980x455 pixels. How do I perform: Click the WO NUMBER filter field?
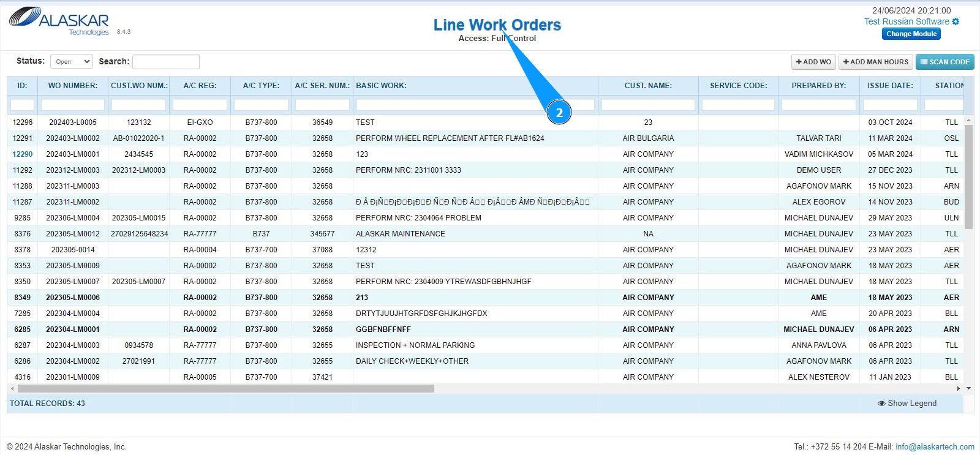(x=73, y=105)
